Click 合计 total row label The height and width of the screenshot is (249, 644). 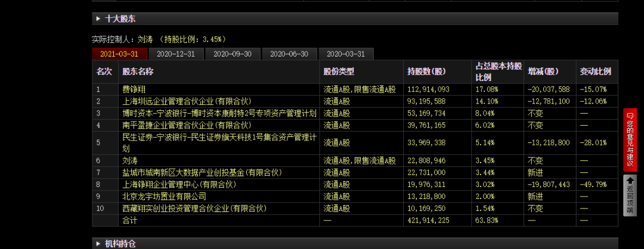130,220
